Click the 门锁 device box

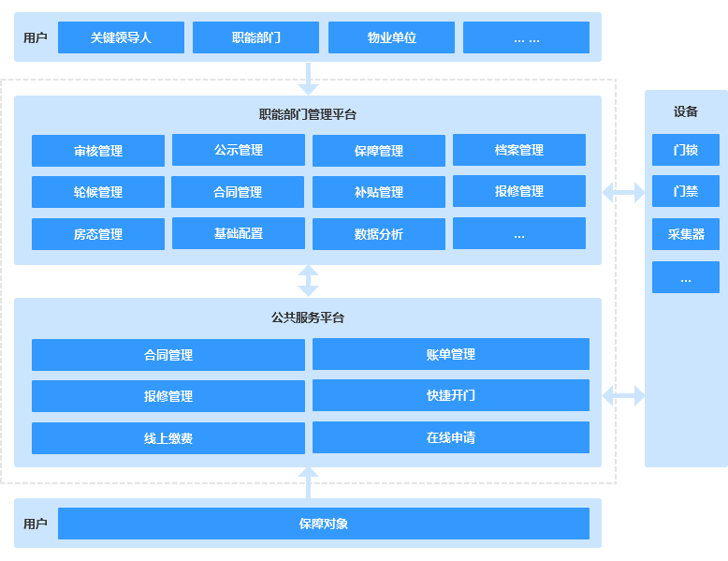click(x=686, y=150)
